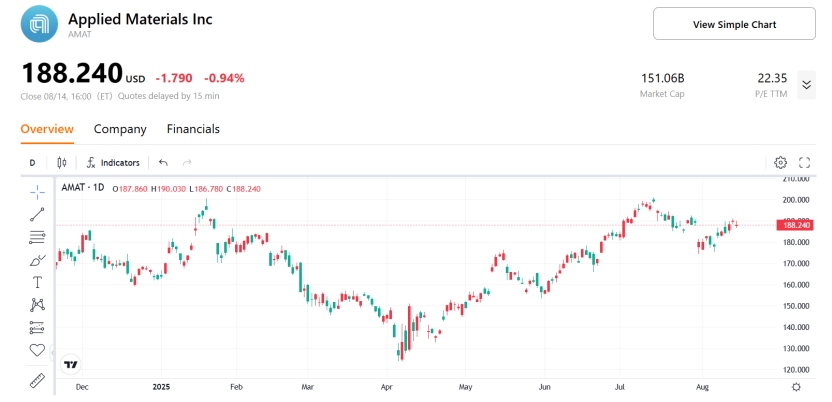Open the Indicators panel

pos(112,162)
